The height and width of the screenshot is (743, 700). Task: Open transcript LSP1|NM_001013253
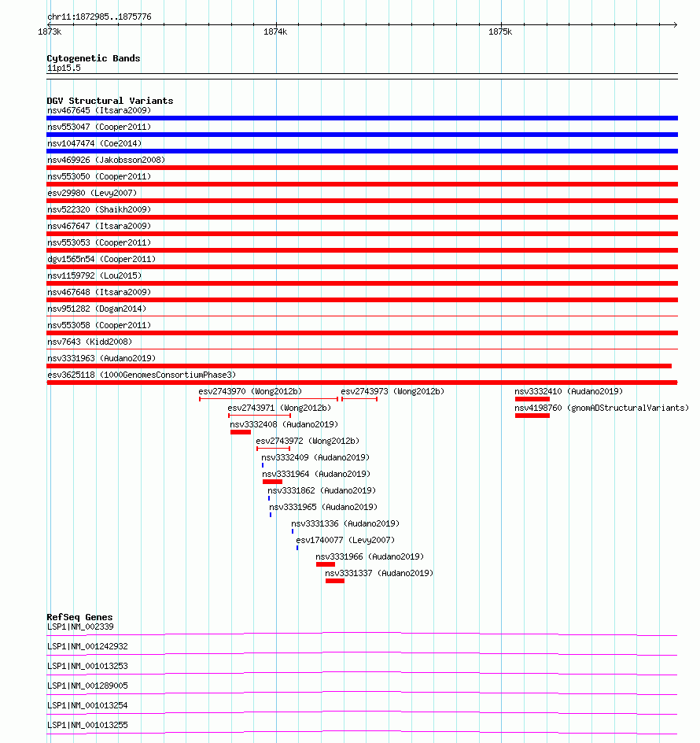[x=87, y=666]
